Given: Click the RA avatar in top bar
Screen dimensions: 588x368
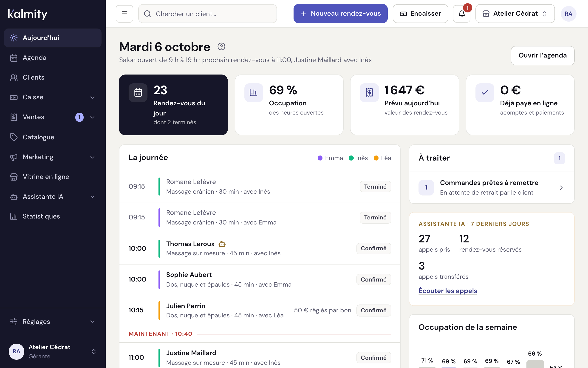Looking at the screenshot, I should 568,14.
